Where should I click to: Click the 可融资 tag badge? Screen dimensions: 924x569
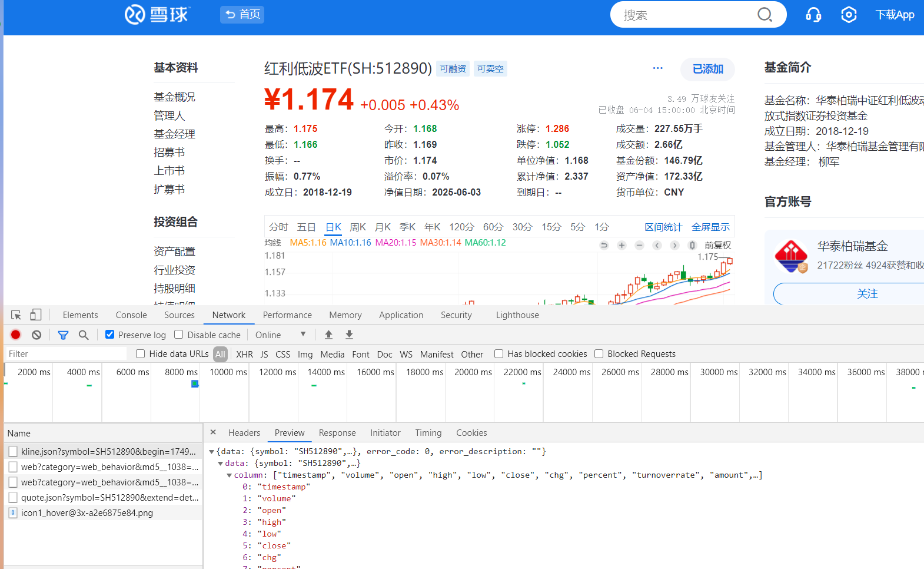(x=453, y=69)
